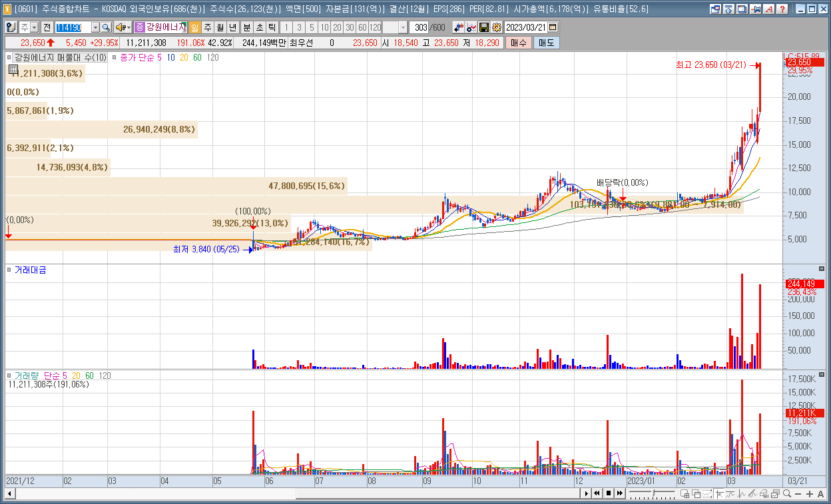Open the interval value dropdown after 120
The height and width of the screenshot is (504, 831).
(x=403, y=27)
